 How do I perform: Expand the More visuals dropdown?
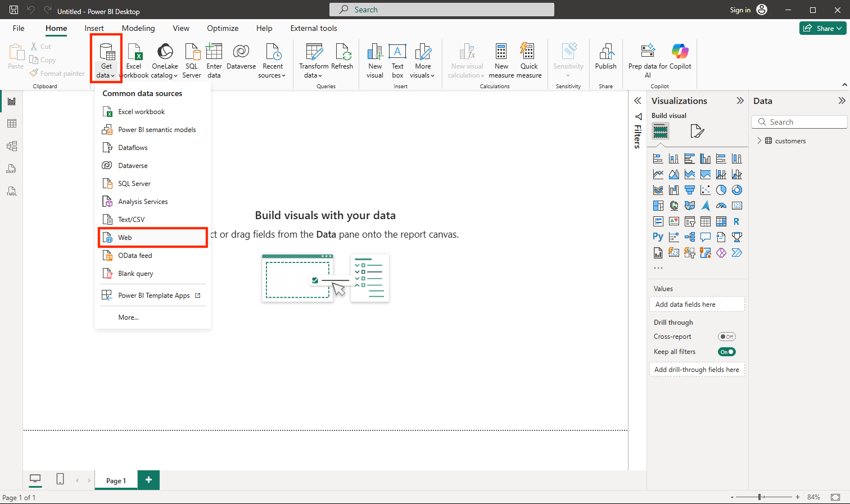coord(423,61)
